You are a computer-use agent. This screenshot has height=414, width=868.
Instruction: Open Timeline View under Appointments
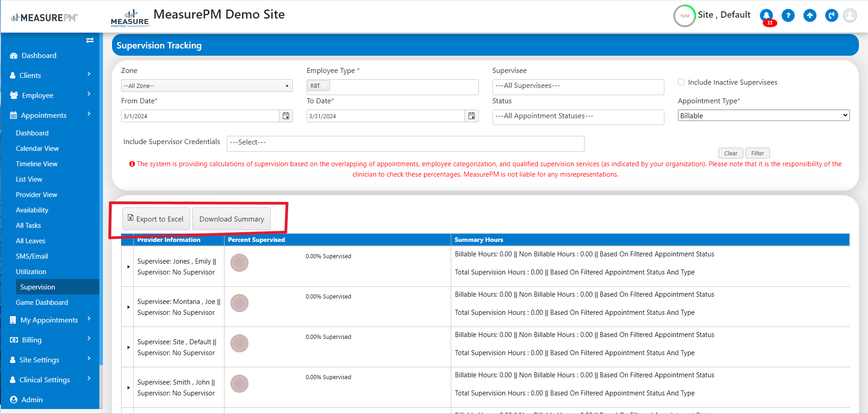pyautogui.click(x=37, y=164)
